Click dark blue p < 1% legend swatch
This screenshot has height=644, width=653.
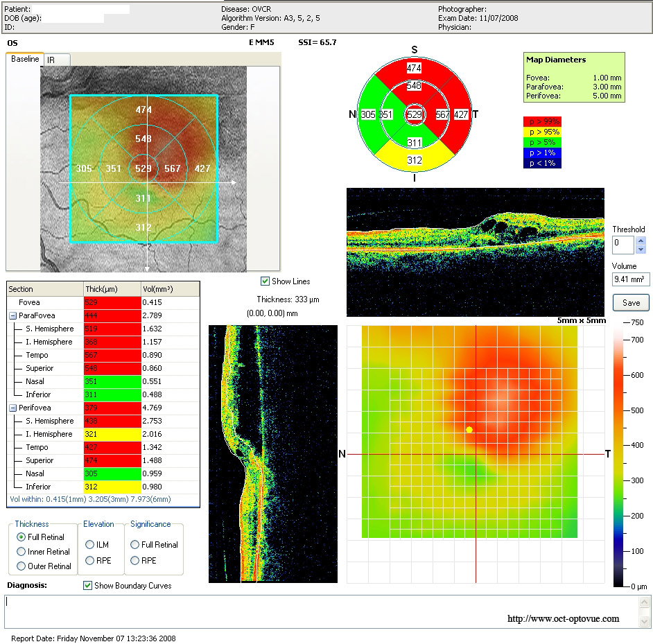(x=542, y=164)
